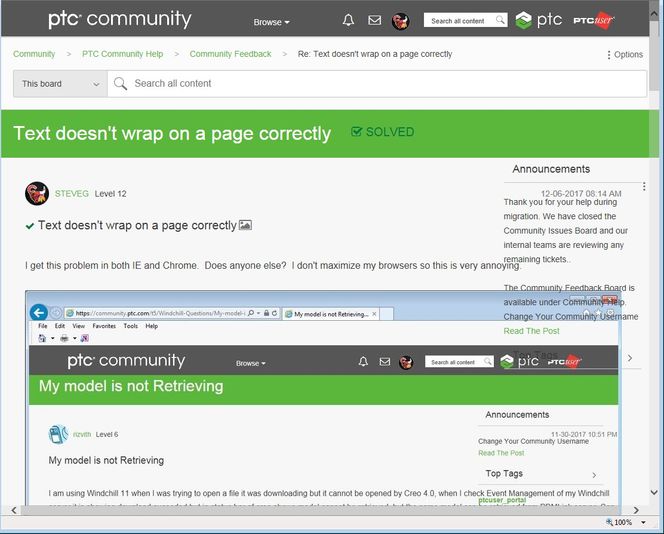664x534 pixels.
Task: Click the avatar in the embedded ptc community header
Action: point(406,362)
